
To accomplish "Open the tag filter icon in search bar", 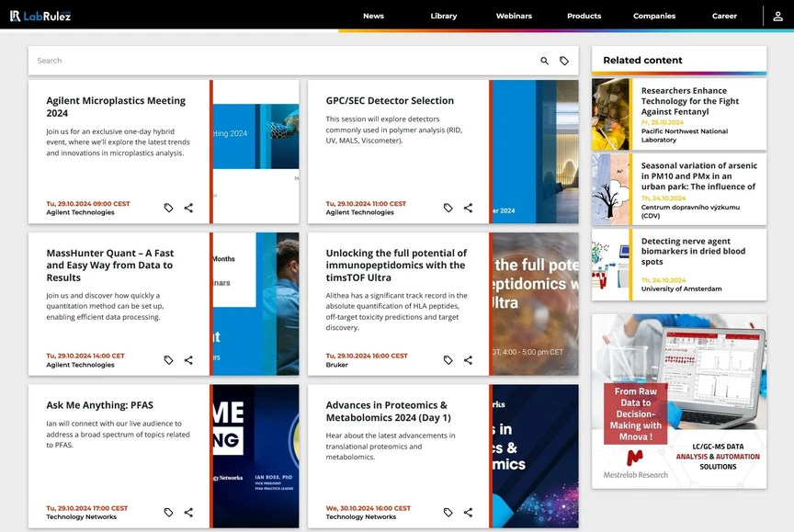I will coord(564,61).
